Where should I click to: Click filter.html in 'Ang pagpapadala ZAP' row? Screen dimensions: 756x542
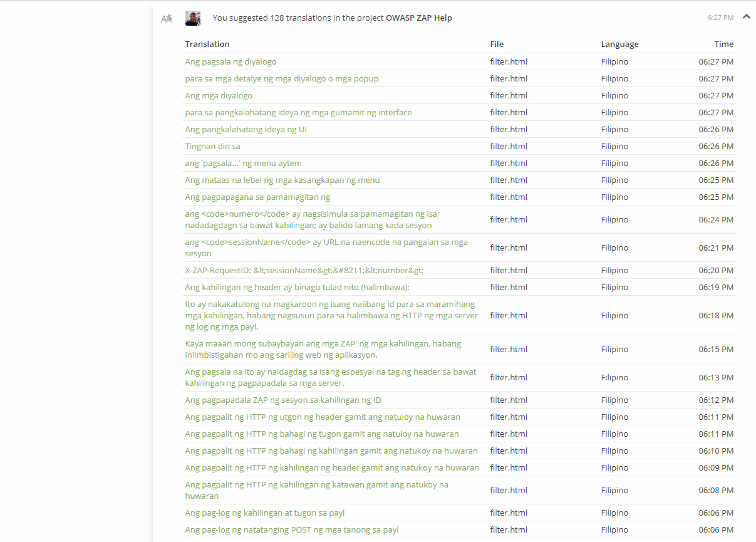pyautogui.click(x=509, y=400)
